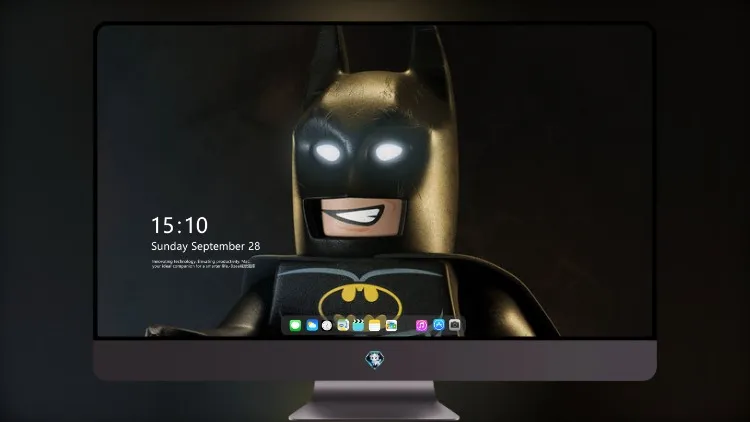This screenshot has height=422, width=750.
Task: Click the diamond logo on monitor chin
Action: (x=375, y=360)
